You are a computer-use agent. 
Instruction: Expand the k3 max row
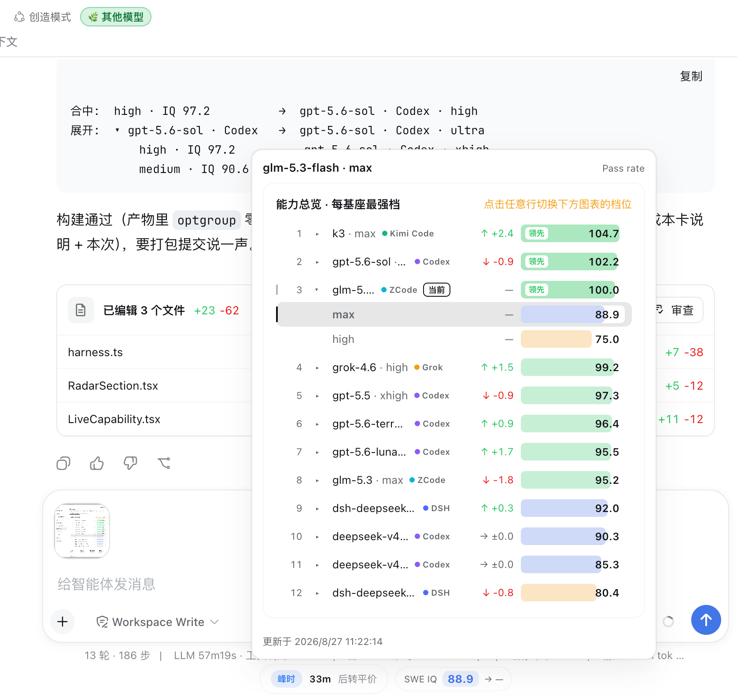pos(317,234)
